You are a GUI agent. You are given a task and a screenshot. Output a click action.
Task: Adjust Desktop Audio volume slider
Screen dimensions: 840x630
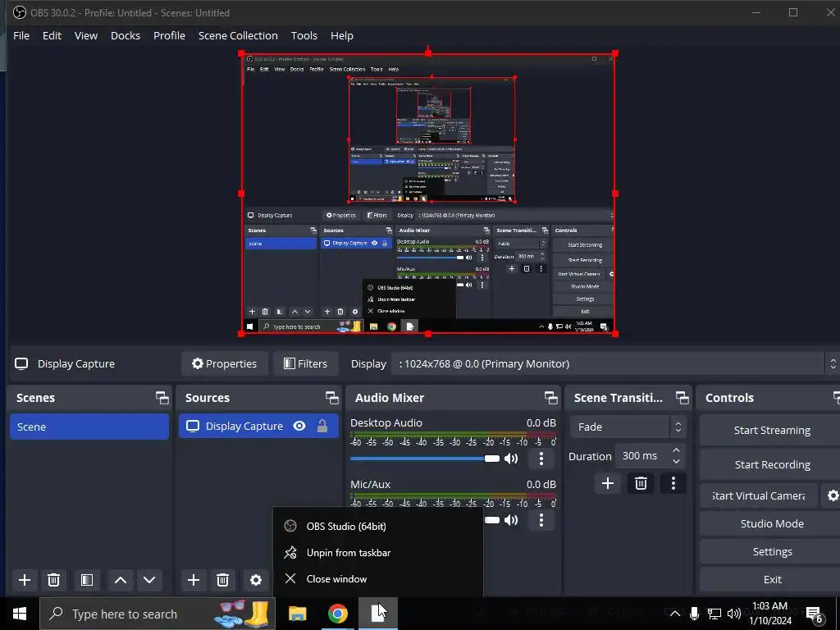(x=425, y=459)
